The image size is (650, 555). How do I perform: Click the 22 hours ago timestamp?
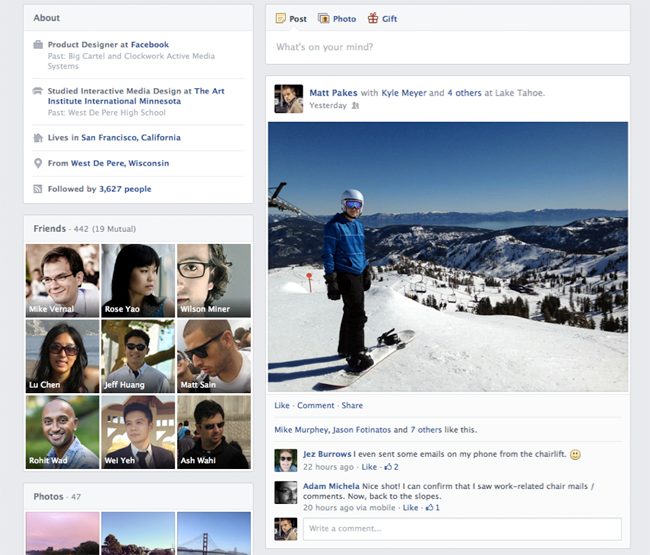328,467
